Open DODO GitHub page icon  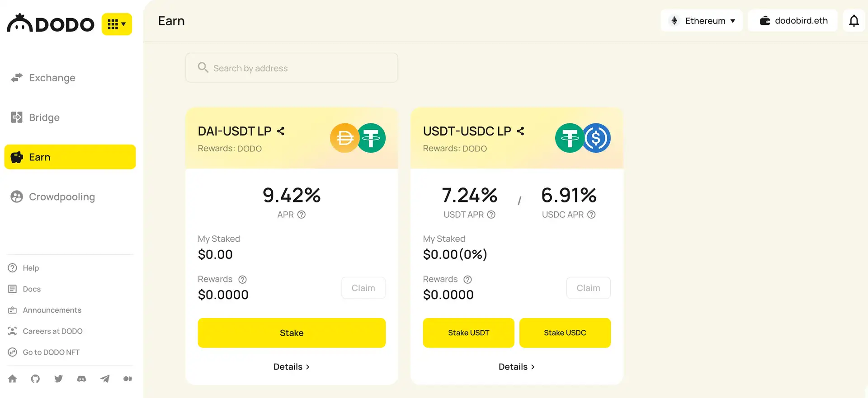(x=35, y=379)
